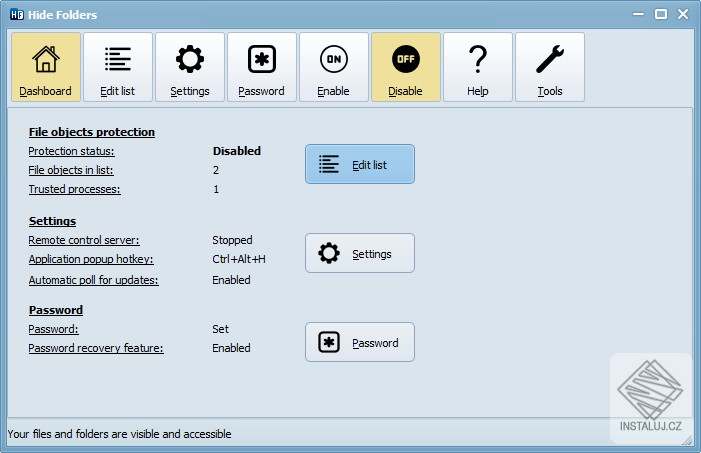Open Password asterisk button in top toolbar
The image size is (701, 453).
point(262,67)
